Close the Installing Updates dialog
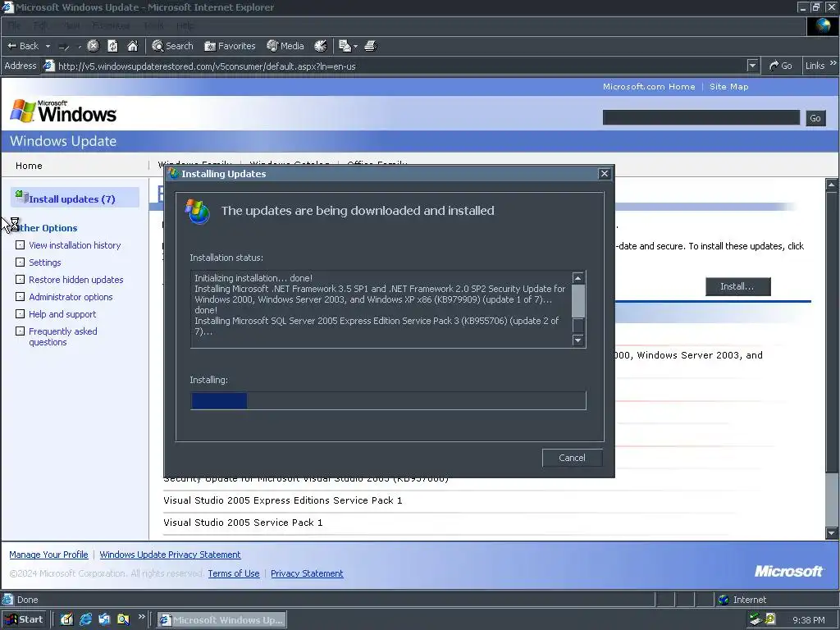Screen dimensions: 840x630 click(605, 174)
